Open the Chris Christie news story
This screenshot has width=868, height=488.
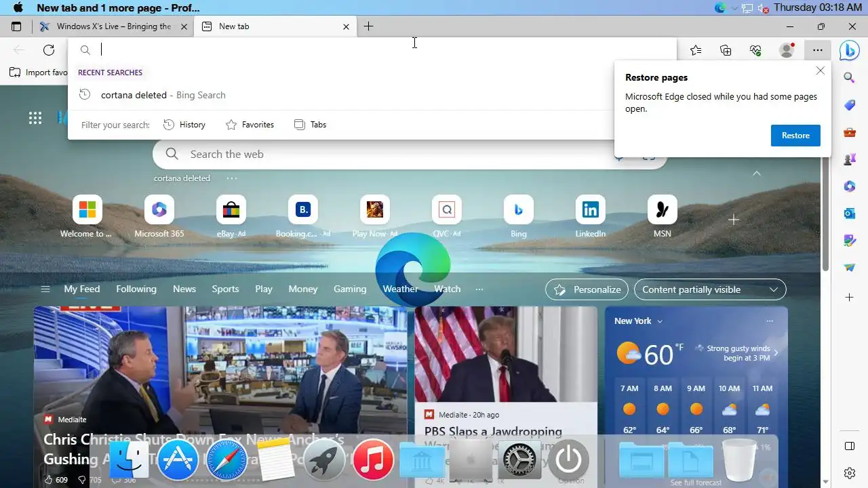coord(220,397)
